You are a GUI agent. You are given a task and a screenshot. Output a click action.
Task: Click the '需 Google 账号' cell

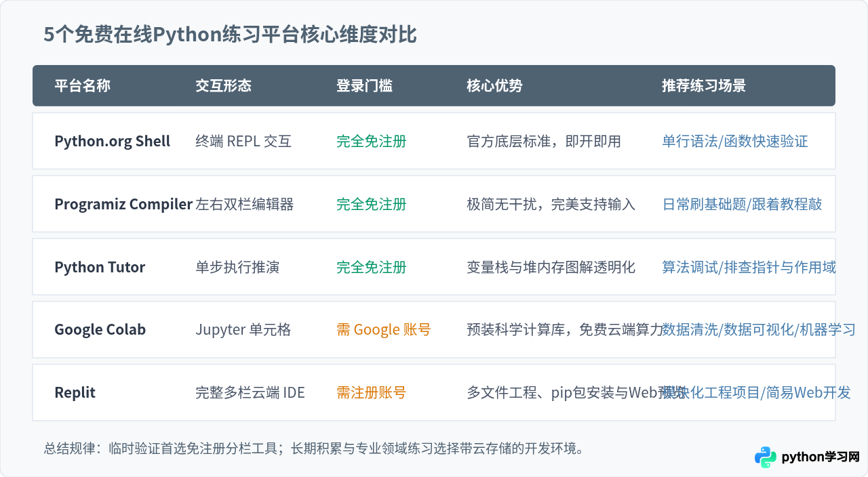point(384,330)
